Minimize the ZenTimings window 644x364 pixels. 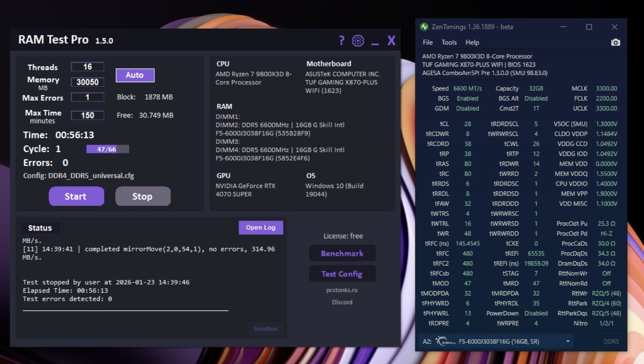tap(564, 27)
